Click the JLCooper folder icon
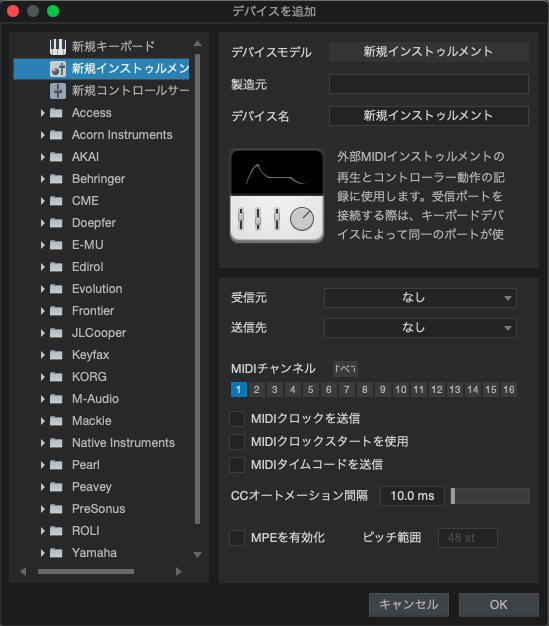The width and height of the screenshot is (549, 626). click(x=56, y=333)
